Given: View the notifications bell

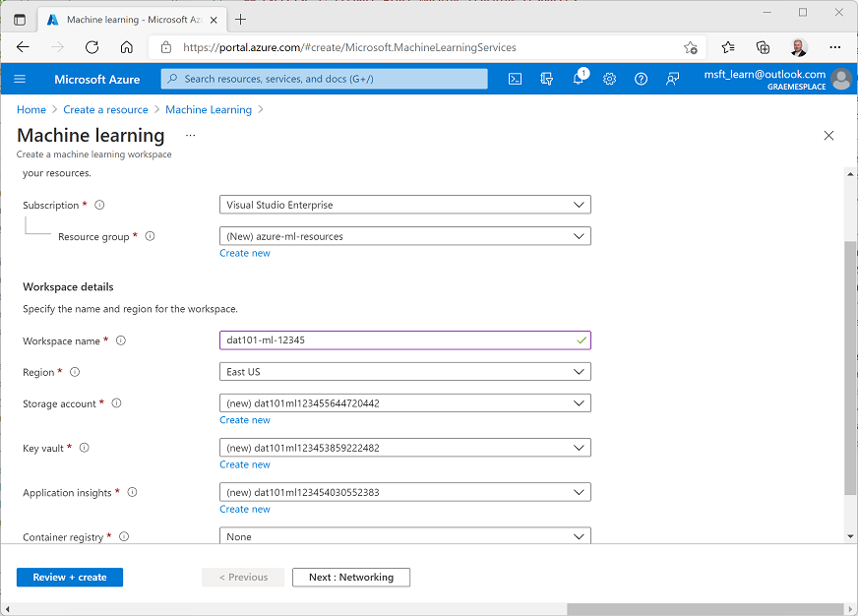Looking at the screenshot, I should point(578,79).
